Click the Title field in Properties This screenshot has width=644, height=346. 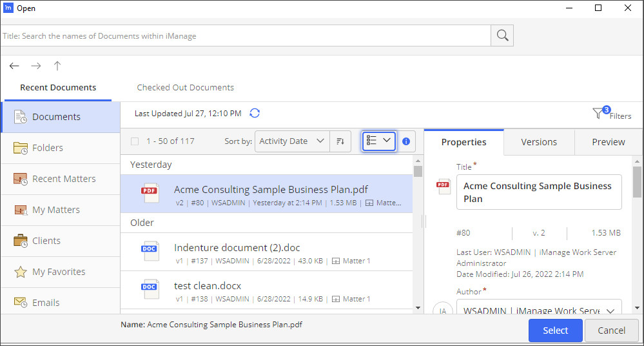pos(539,192)
